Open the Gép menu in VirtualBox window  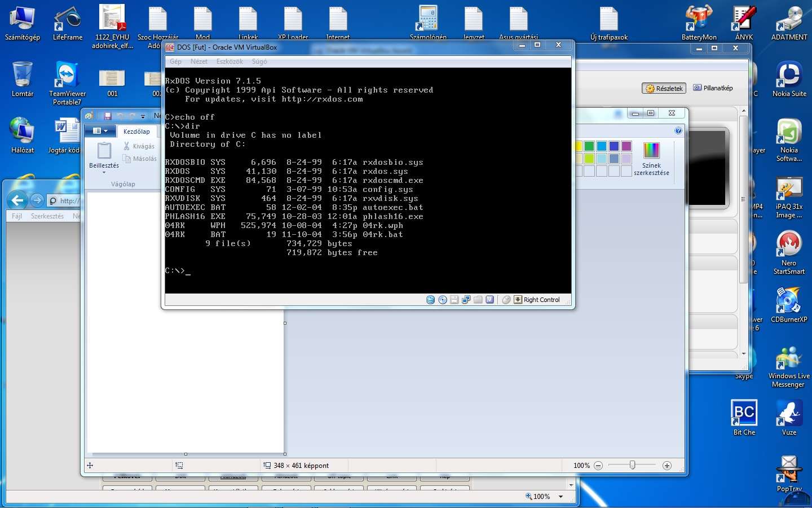click(x=176, y=62)
